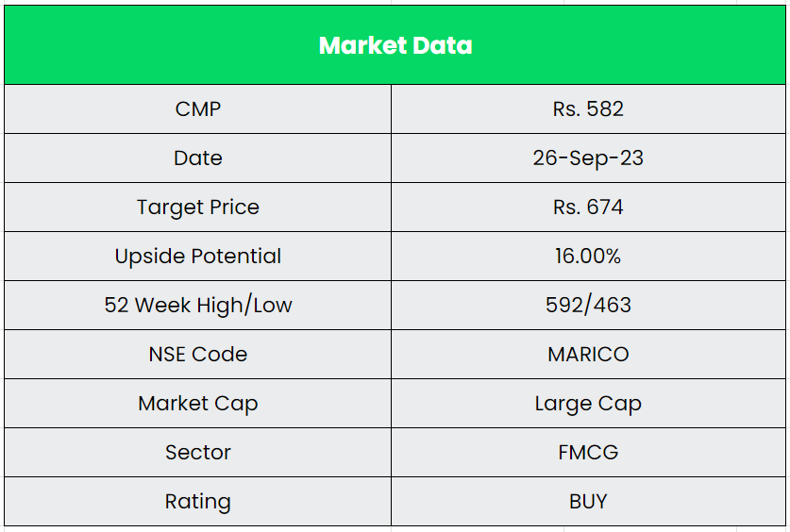Select the Date label cell
Screen dimensions: 790x532
198,158
